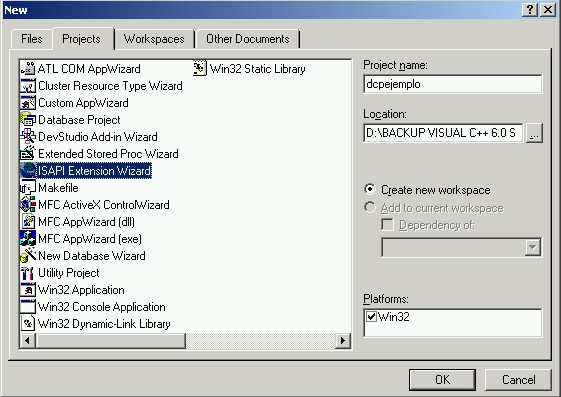Click in the Project name field

coord(452,84)
